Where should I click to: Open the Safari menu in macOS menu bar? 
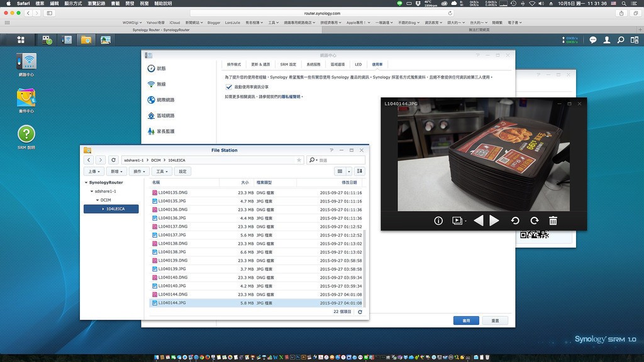point(23,3)
